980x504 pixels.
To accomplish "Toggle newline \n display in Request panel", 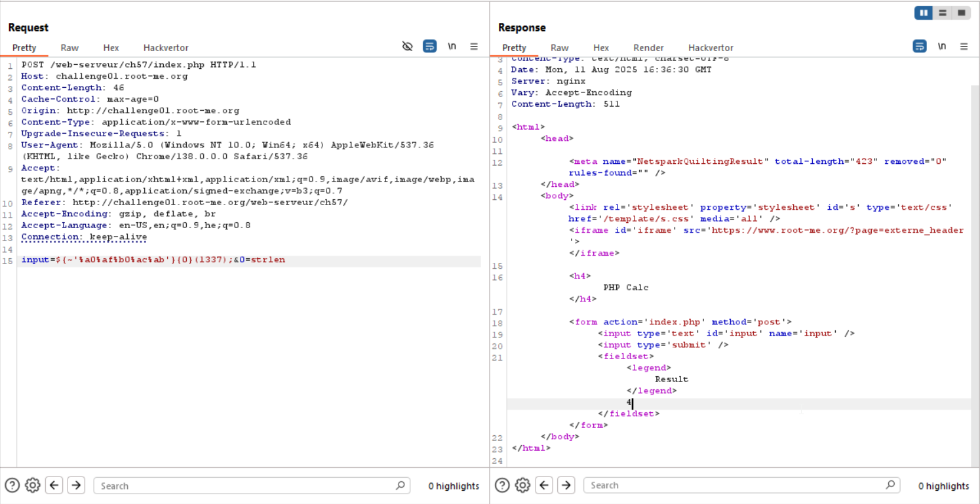I will 452,47.
